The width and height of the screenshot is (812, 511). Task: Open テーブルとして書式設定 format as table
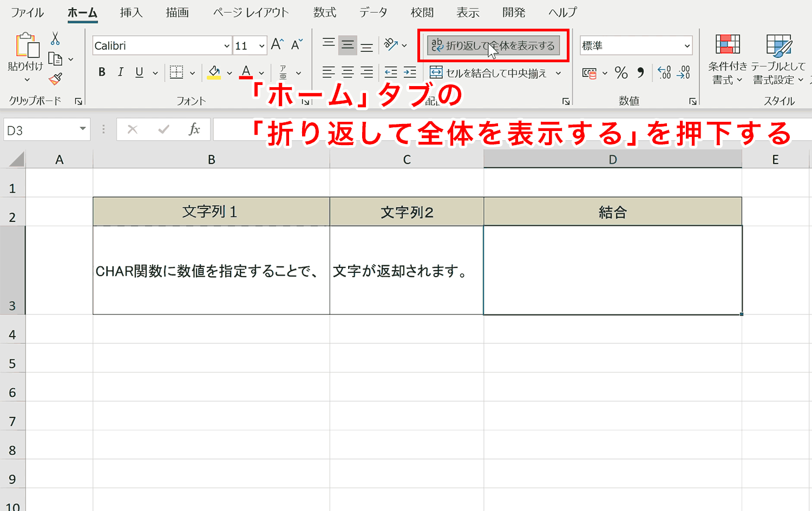click(778, 60)
